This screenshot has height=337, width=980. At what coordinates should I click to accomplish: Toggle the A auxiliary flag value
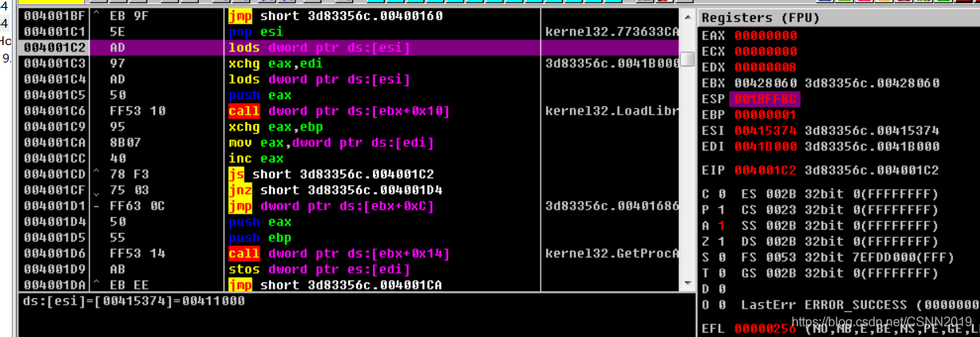721,225
